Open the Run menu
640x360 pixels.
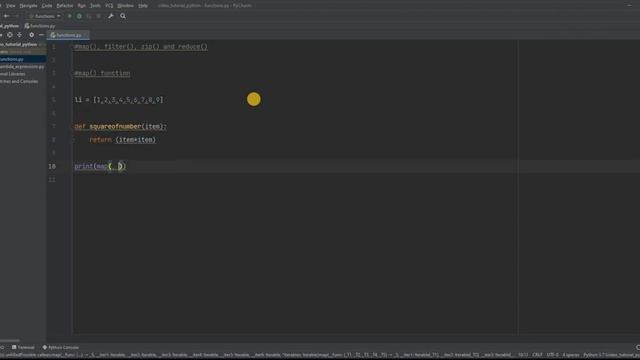(x=82, y=6)
